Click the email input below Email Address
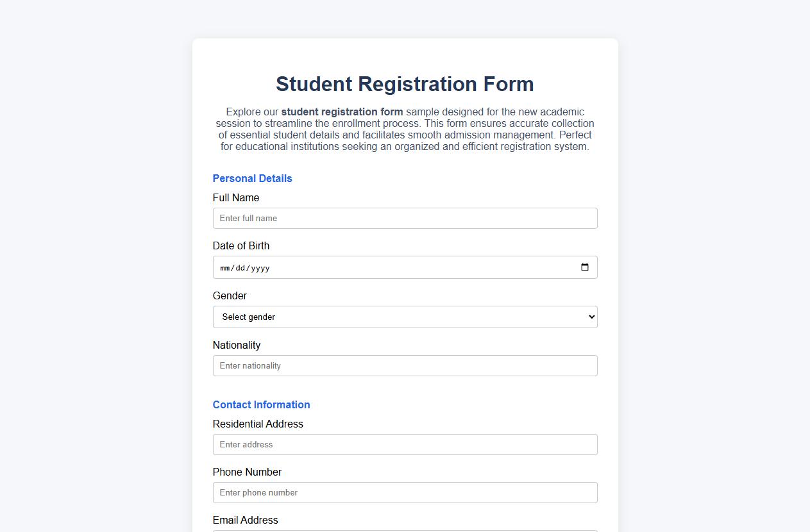Image resolution: width=810 pixels, height=532 pixels. coord(405,531)
